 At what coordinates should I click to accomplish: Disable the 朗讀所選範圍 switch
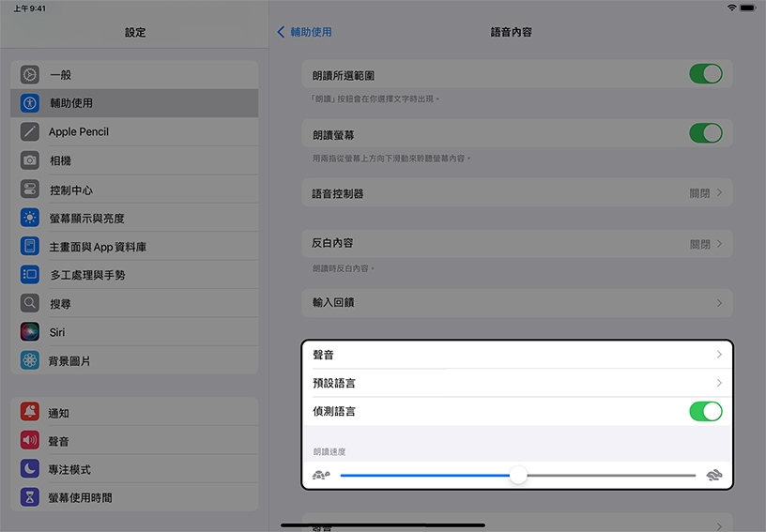[x=705, y=74]
